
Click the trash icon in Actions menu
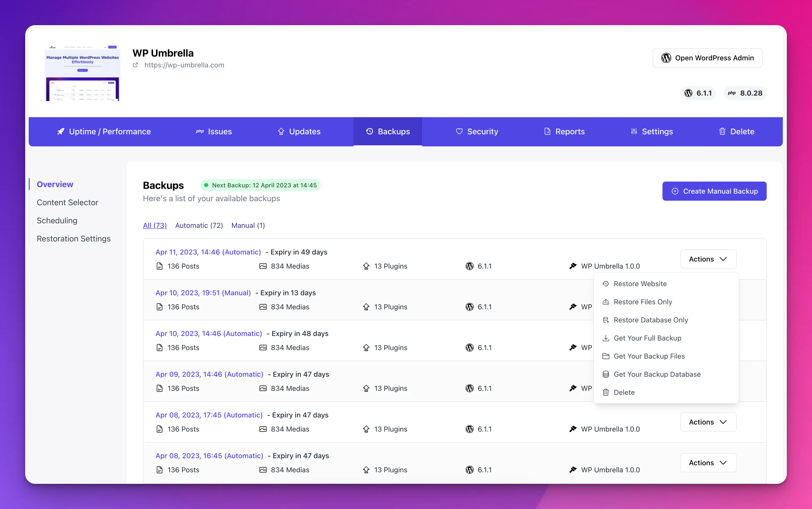point(606,393)
